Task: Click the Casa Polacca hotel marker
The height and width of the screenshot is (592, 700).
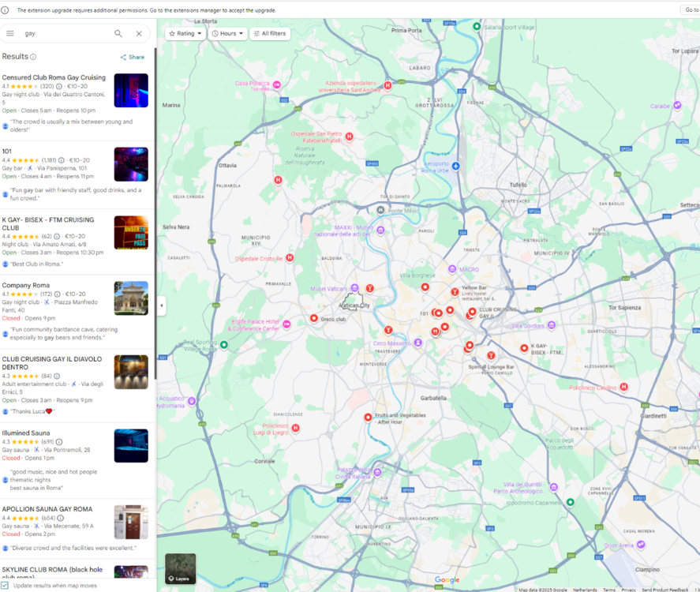Action: click(x=277, y=84)
